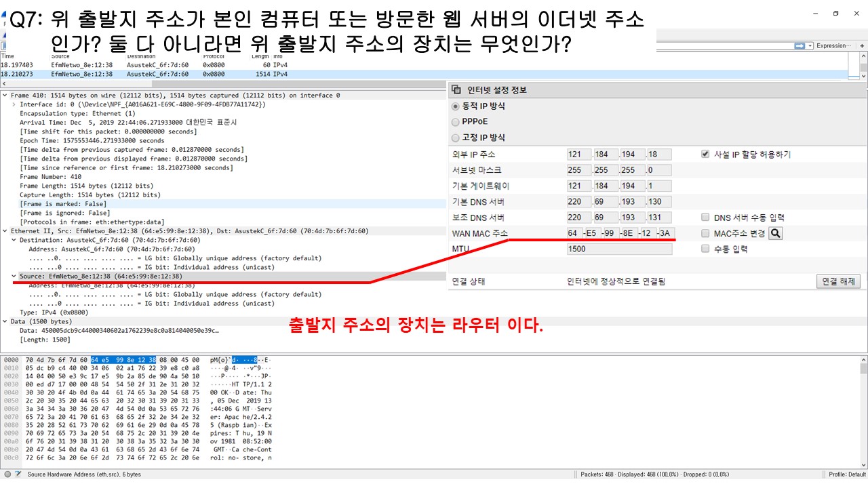Click the WAN MAC field containing 64
The image size is (868, 488).
pos(576,233)
